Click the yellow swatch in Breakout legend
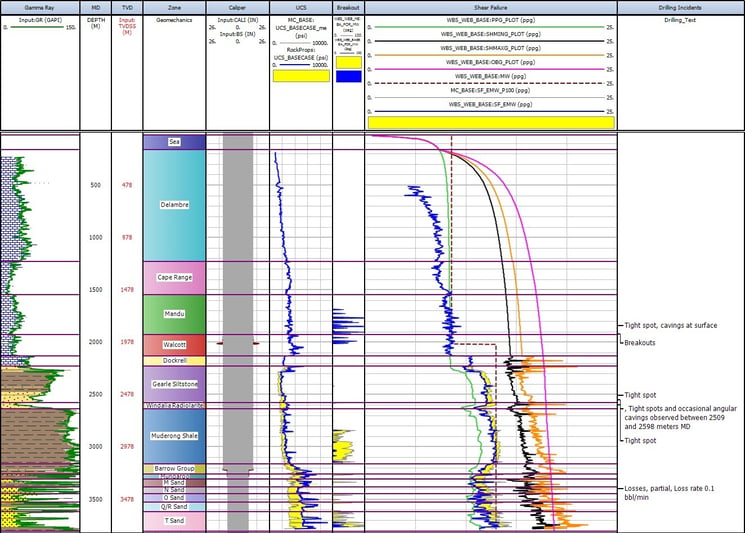 pos(349,62)
